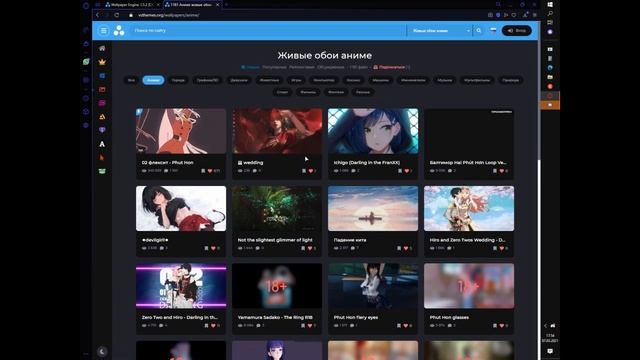
Task: Click the site search input field
Action: (269, 31)
